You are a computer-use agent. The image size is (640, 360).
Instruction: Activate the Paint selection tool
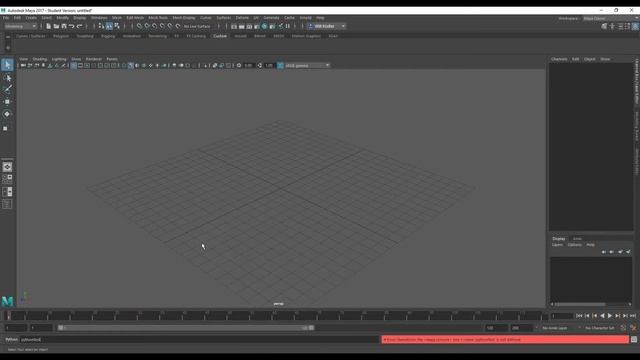coord(7,89)
